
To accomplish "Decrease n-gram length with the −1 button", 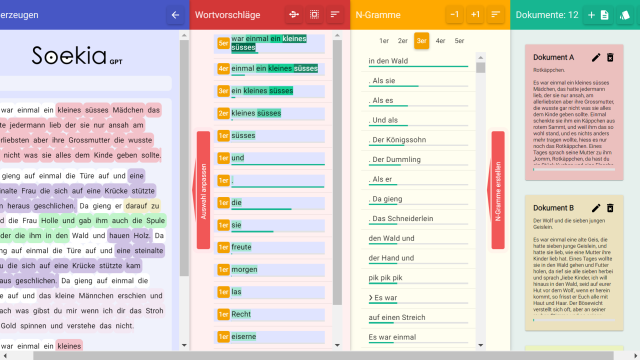I will tap(454, 15).
